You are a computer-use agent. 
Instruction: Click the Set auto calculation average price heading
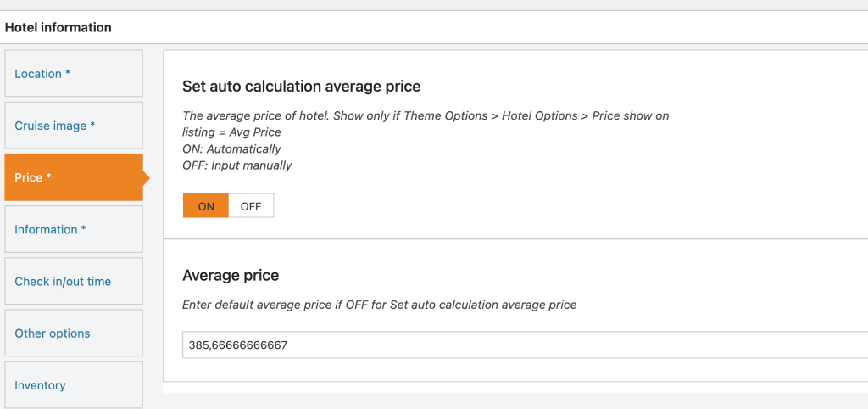click(x=301, y=87)
